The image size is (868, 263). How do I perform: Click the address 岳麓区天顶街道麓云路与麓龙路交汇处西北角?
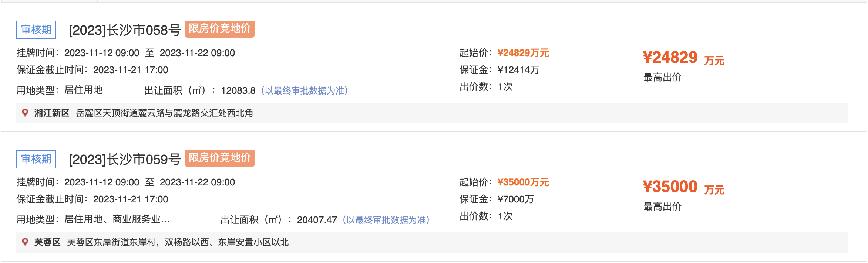165,113
